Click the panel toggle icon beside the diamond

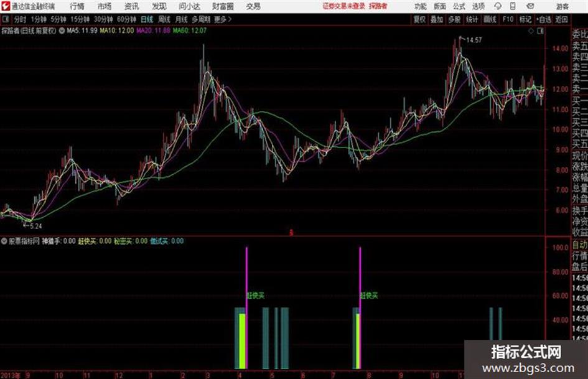[540, 31]
